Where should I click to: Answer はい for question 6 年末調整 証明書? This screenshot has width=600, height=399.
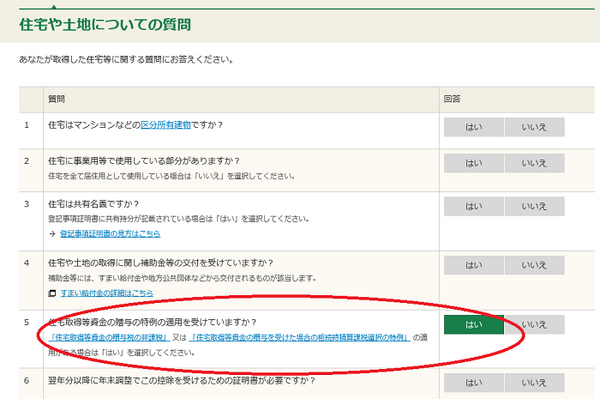pyautogui.click(x=474, y=383)
